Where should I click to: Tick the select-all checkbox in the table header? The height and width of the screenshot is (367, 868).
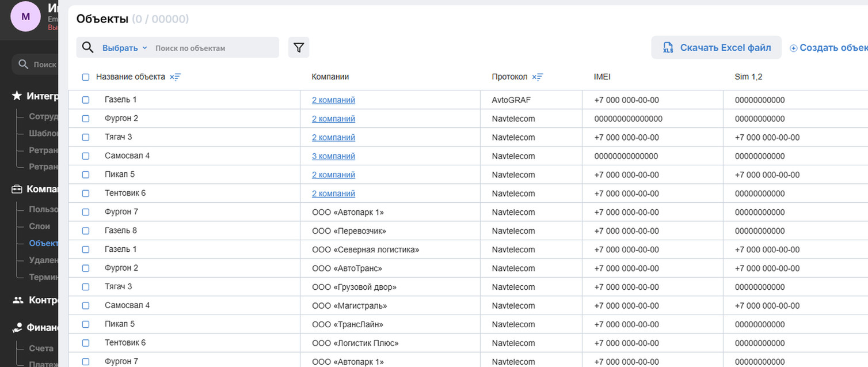click(86, 77)
